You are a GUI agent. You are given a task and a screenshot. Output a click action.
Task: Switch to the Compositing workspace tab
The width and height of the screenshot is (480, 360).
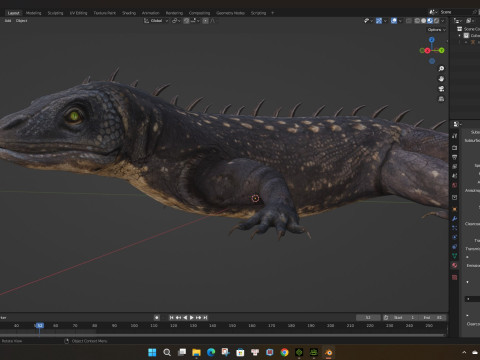[x=199, y=13]
